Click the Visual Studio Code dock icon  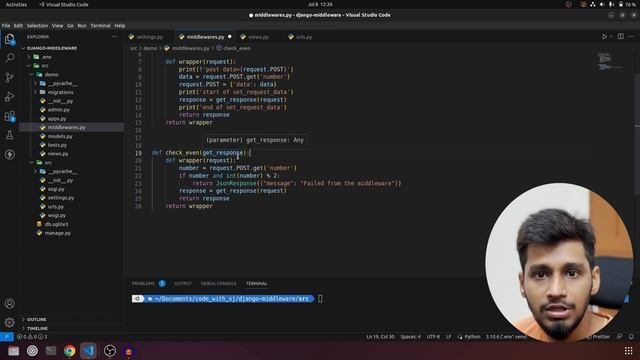coord(89,351)
